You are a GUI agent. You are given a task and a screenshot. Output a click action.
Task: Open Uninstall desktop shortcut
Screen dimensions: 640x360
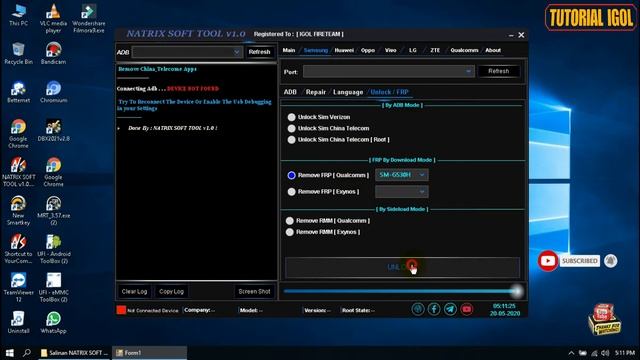pyautogui.click(x=18, y=322)
